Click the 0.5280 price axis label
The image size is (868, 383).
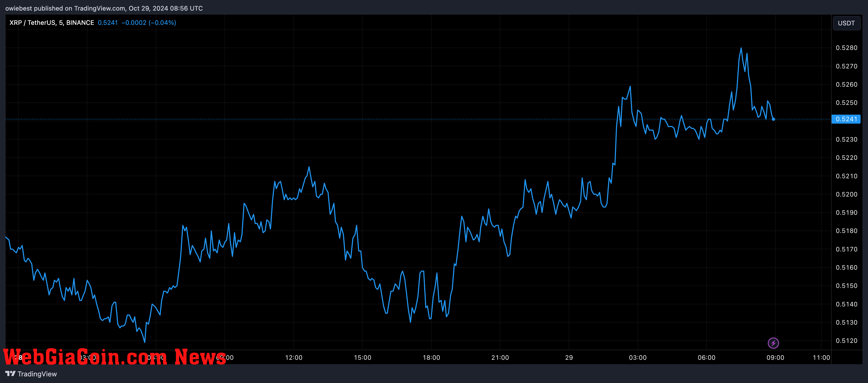pyautogui.click(x=846, y=48)
